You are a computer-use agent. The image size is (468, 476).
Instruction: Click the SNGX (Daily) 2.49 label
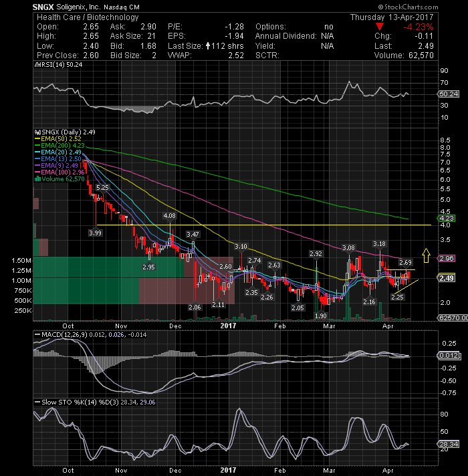coord(66,132)
